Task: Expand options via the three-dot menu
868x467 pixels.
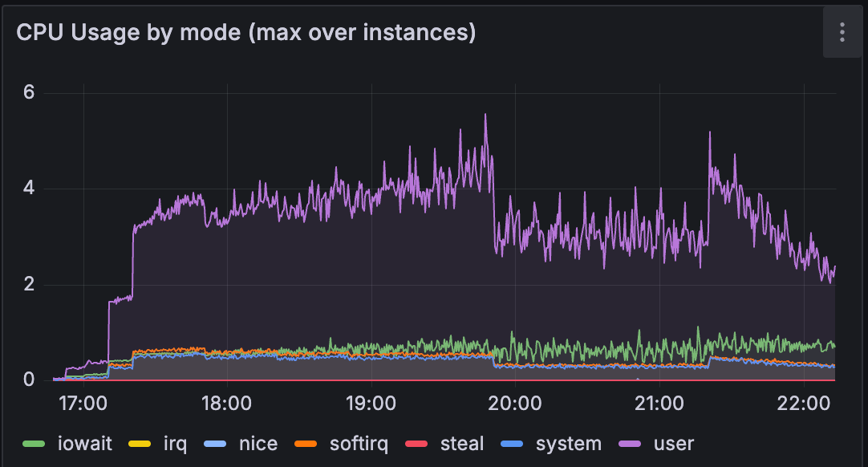Action: tap(842, 33)
